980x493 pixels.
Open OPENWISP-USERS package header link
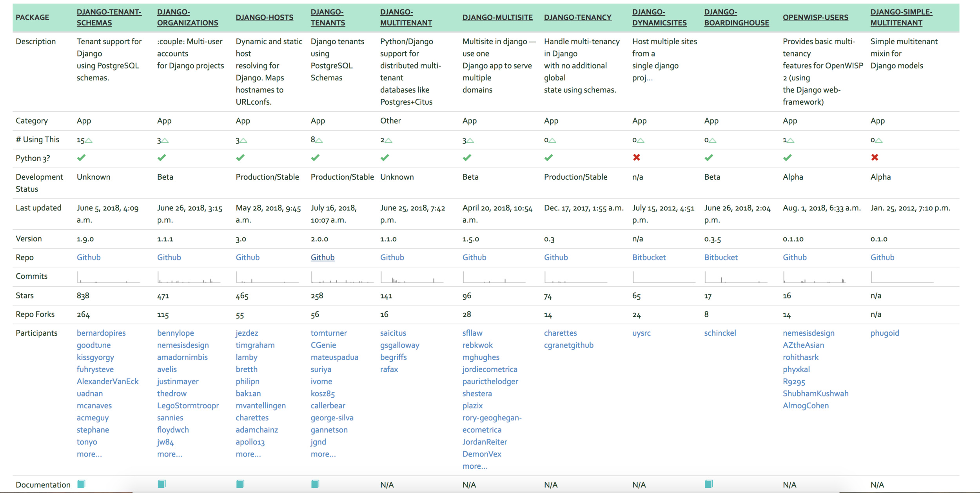[x=815, y=17]
